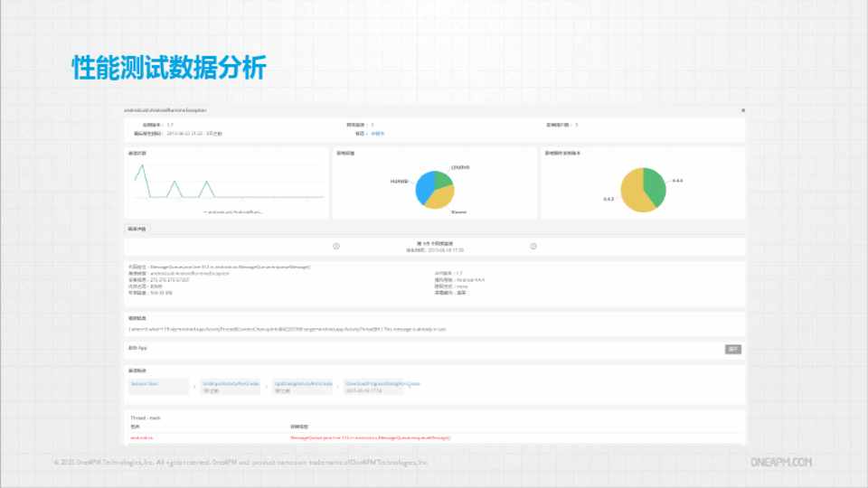Go to the next crash record arrow
868x488 pixels.
point(533,246)
